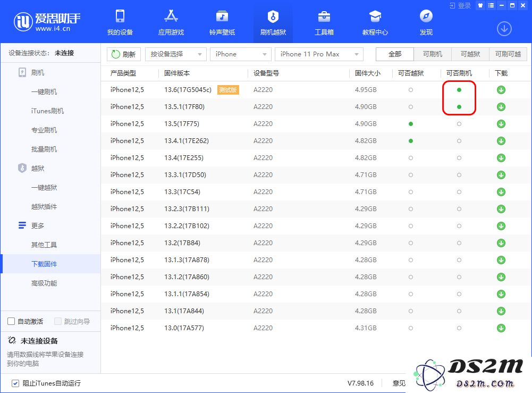Click the 刷机 section header in sidebar
532x393 pixels.
(x=38, y=73)
